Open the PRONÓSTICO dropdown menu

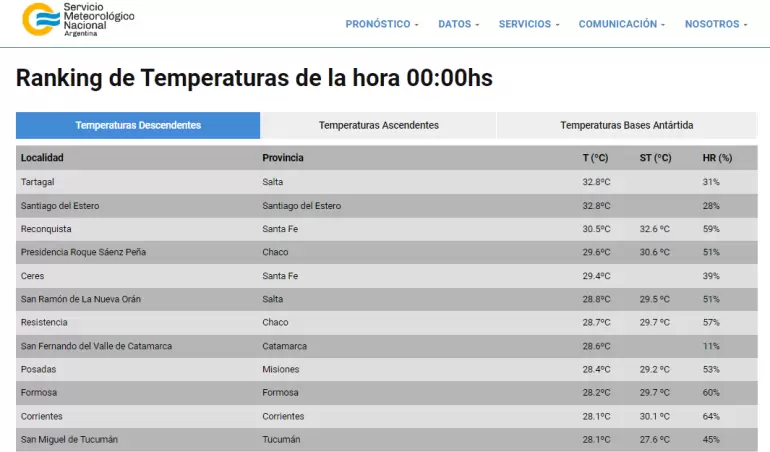click(x=382, y=24)
